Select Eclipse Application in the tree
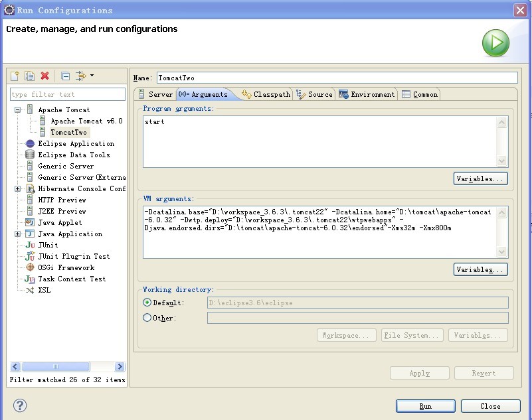Image resolution: width=532 pixels, height=420 pixels. (76, 143)
